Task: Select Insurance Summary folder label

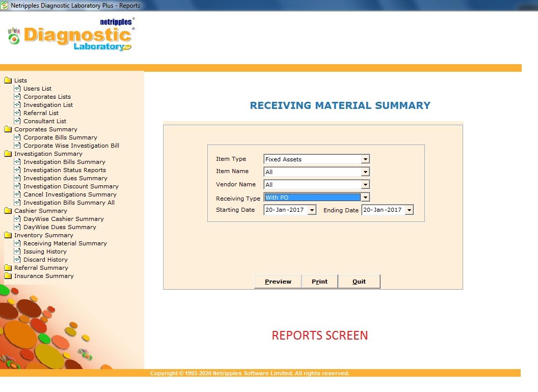Action: 44,276
